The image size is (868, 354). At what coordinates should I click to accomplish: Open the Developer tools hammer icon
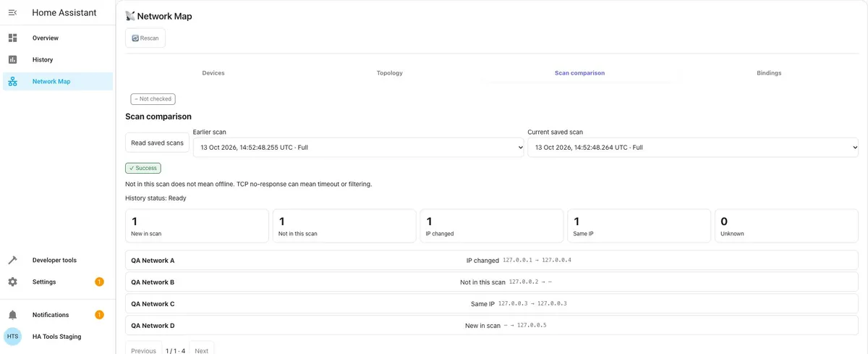[x=12, y=260]
